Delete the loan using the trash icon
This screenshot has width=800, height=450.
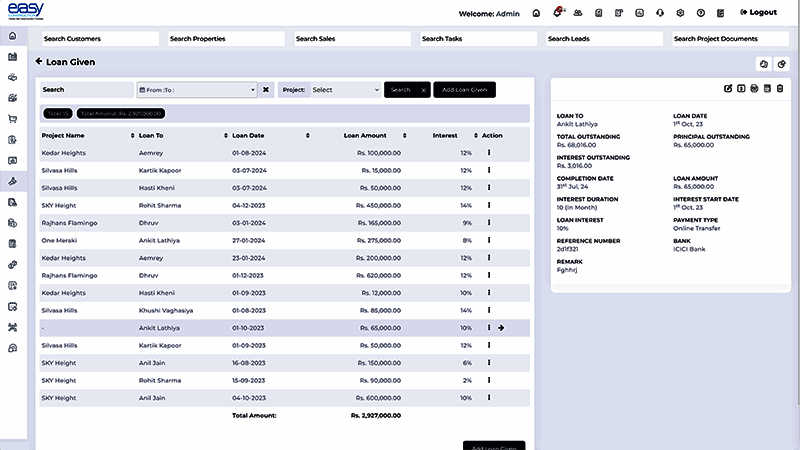(780, 88)
